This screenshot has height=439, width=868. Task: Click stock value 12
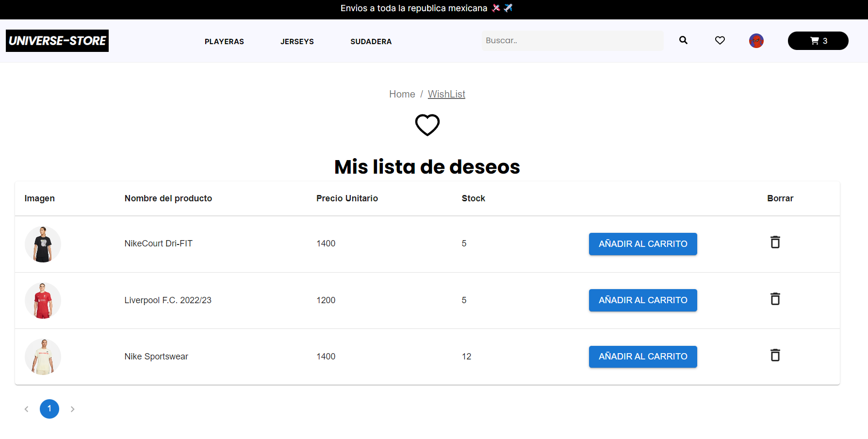[x=466, y=357]
